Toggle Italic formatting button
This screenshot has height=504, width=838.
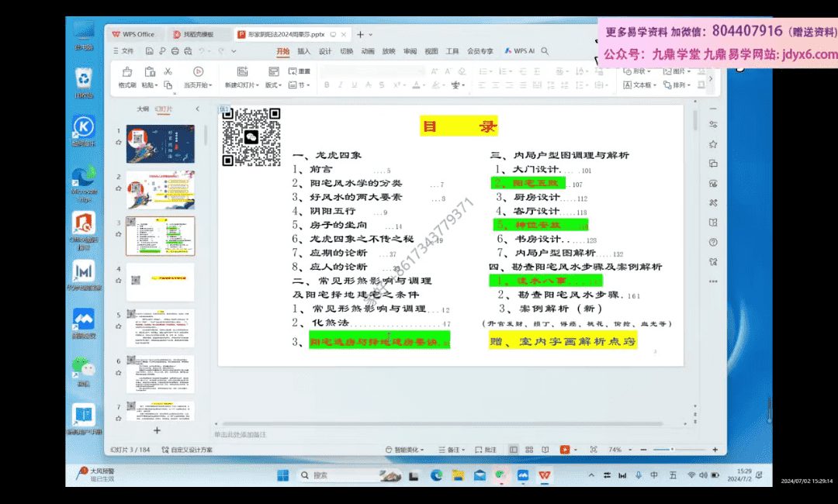click(340, 85)
